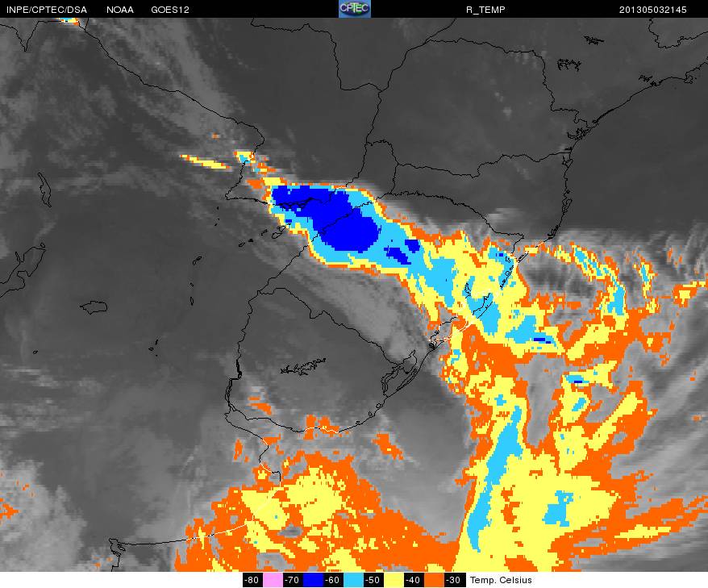Click the -30 legend value

point(453,580)
